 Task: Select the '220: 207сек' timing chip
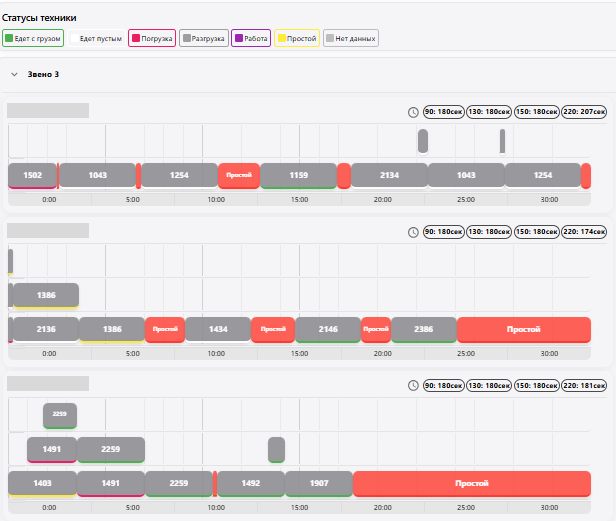(584, 112)
